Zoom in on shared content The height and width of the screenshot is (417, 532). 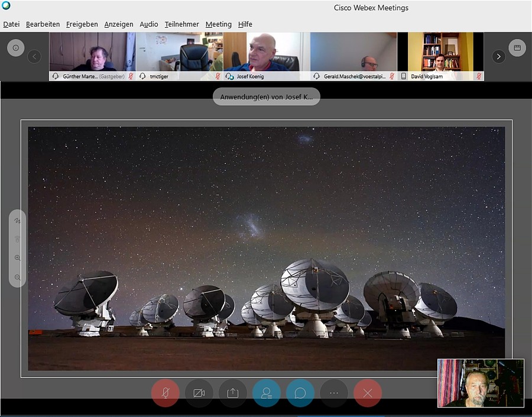pos(17,258)
